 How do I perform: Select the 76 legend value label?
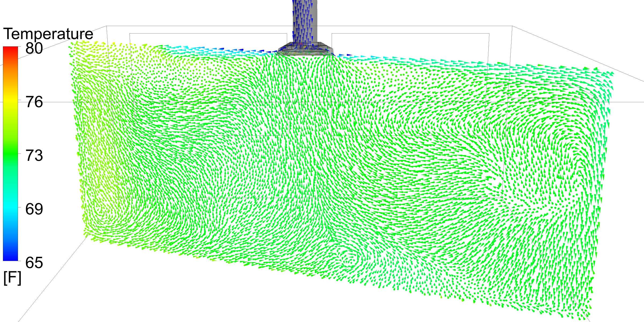pos(34,102)
